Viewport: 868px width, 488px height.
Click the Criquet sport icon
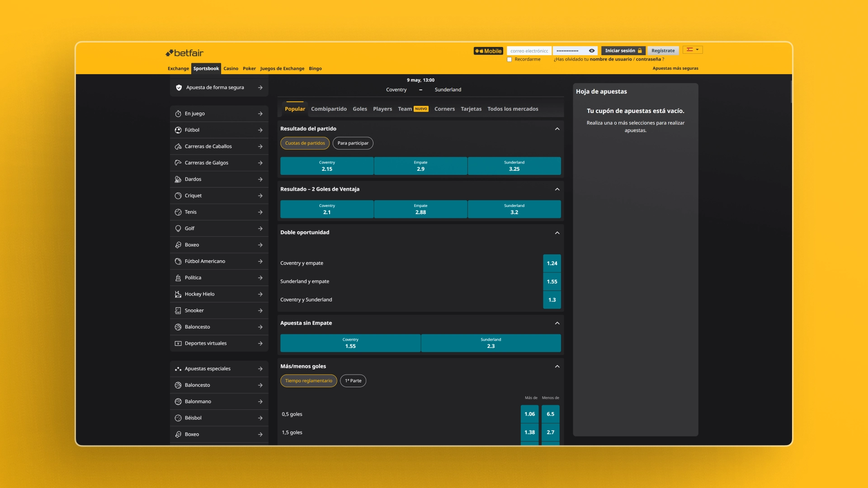[x=178, y=196]
